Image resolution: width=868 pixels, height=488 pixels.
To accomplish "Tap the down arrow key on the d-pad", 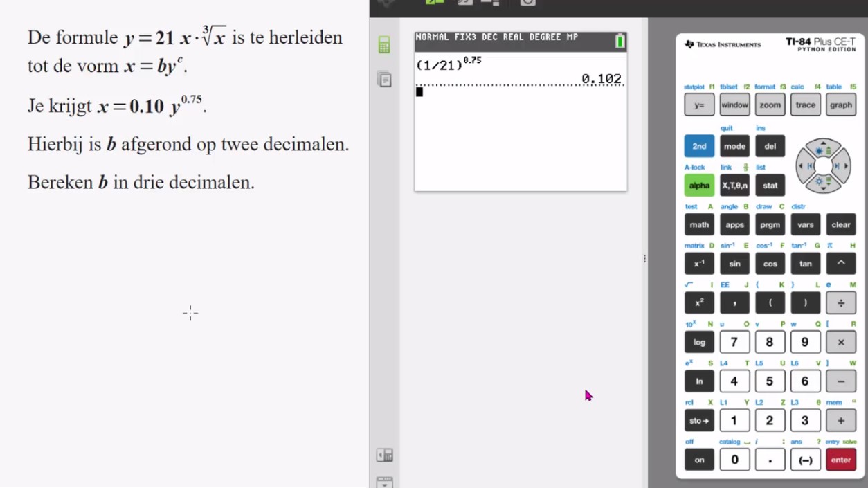I will point(822,183).
